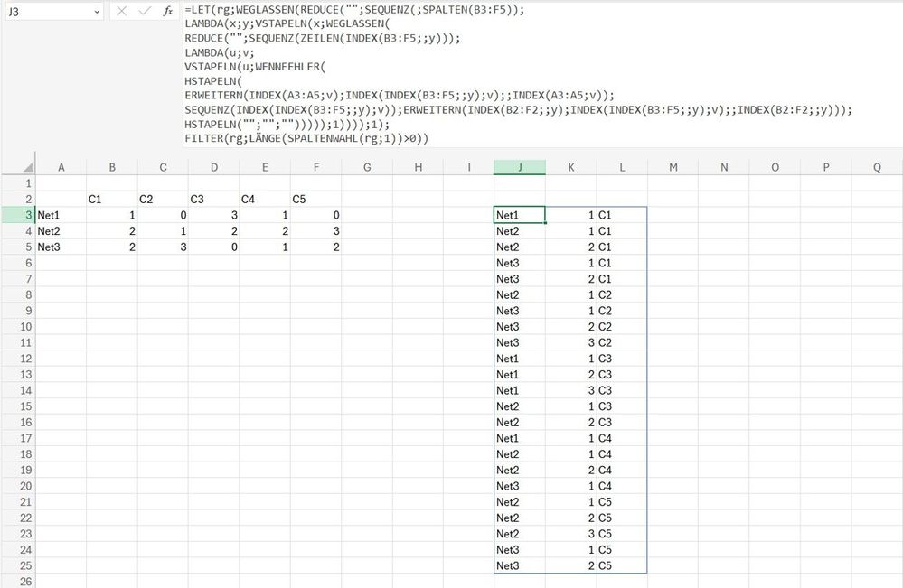Image resolution: width=903 pixels, height=588 pixels.
Task: Open the Name Box dropdown arrow
Action: pyautogui.click(x=98, y=12)
